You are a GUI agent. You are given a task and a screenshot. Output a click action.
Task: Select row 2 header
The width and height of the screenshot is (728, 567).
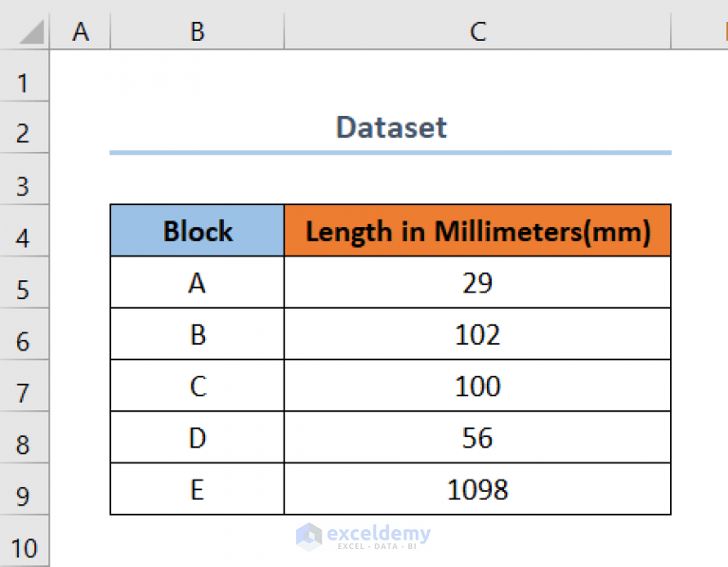25,134
